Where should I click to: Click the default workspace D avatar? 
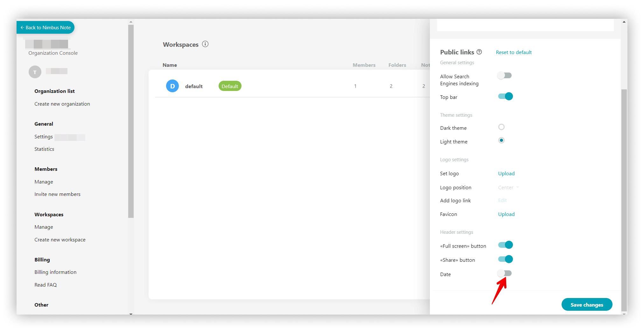point(172,86)
